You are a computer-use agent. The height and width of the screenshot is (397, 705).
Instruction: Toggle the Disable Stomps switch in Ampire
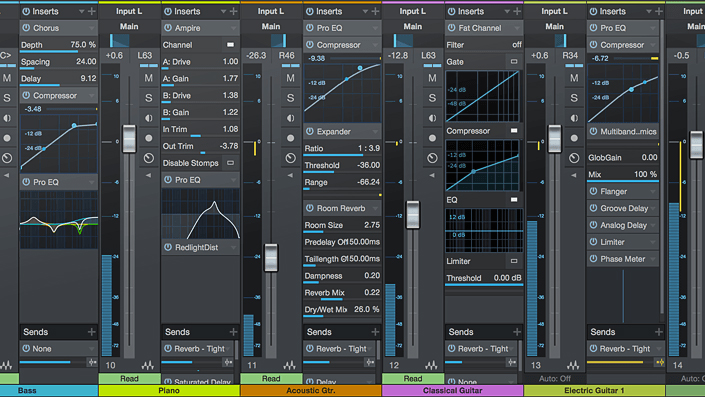pyautogui.click(x=230, y=163)
